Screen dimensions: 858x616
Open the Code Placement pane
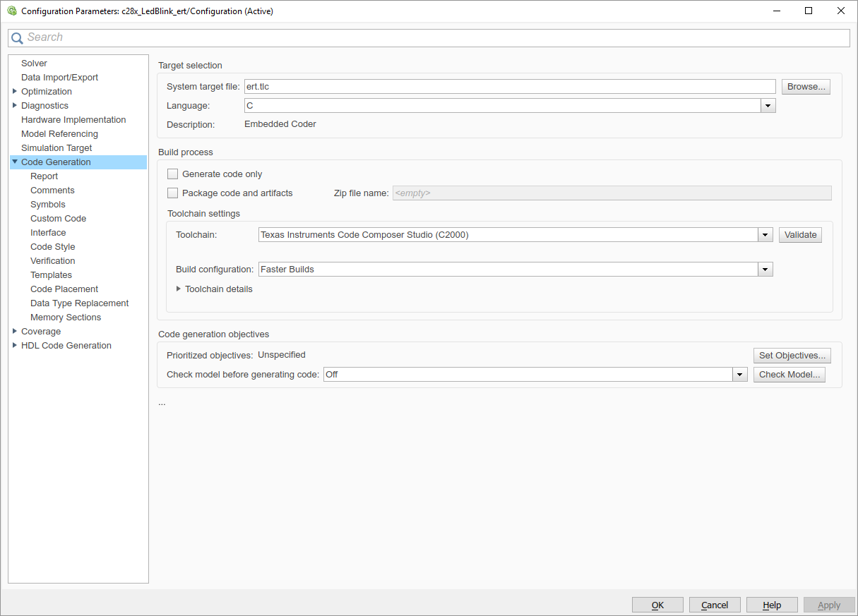(64, 289)
